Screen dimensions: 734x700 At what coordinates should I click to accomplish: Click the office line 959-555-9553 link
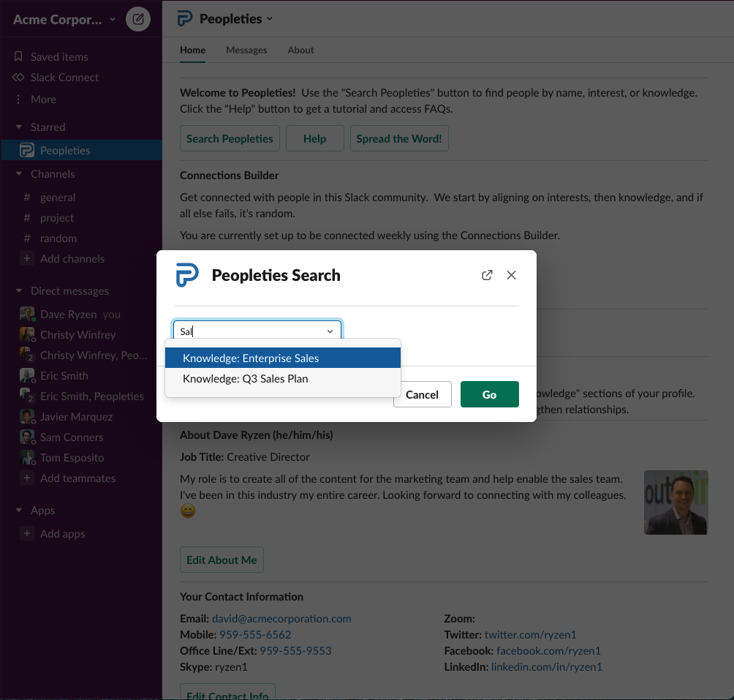pos(295,651)
